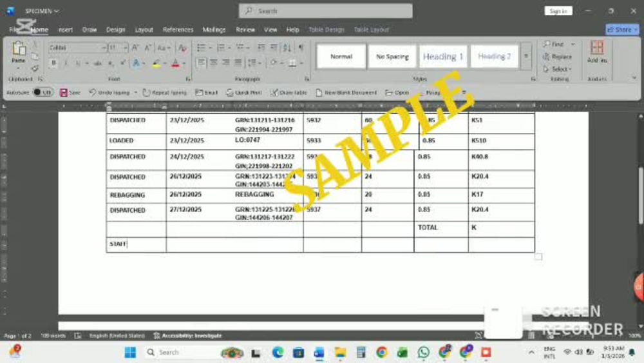Apply Italic formatting
Viewport: 644px width, 363px height.
click(x=65, y=63)
